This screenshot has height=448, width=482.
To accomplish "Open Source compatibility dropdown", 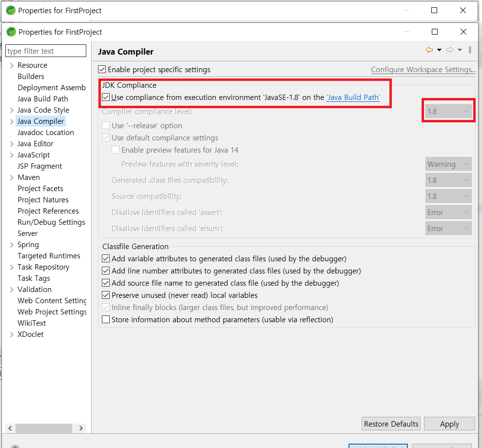I will click(x=448, y=196).
